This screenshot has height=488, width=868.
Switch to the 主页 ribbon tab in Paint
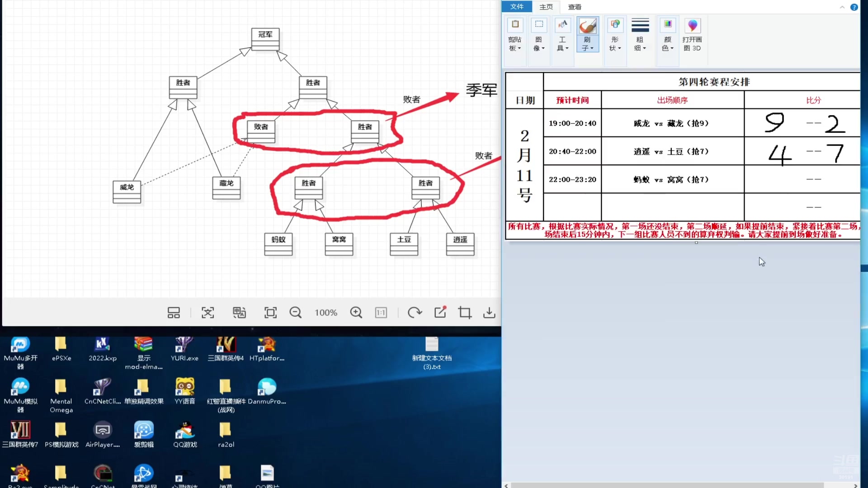(x=546, y=7)
